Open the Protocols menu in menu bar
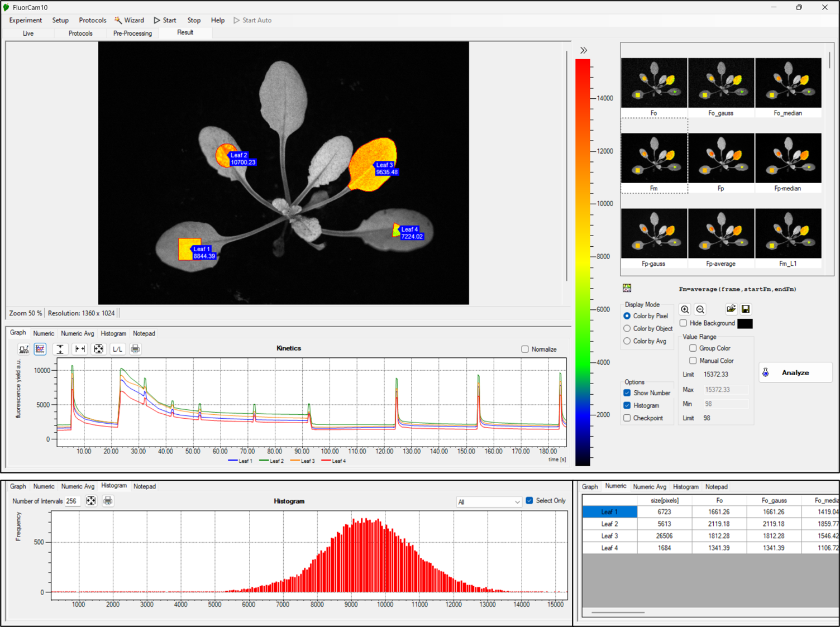The width and height of the screenshot is (840, 627). [92, 20]
